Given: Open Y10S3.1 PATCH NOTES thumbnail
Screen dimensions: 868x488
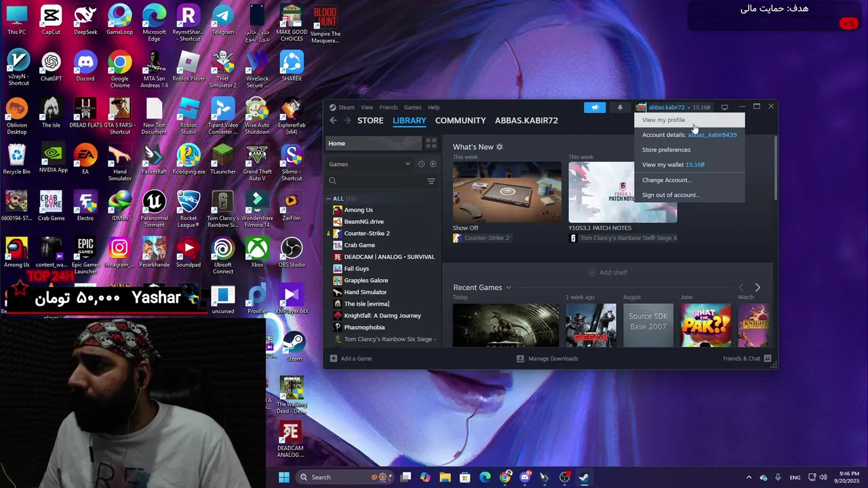Looking at the screenshot, I should pos(623,192).
